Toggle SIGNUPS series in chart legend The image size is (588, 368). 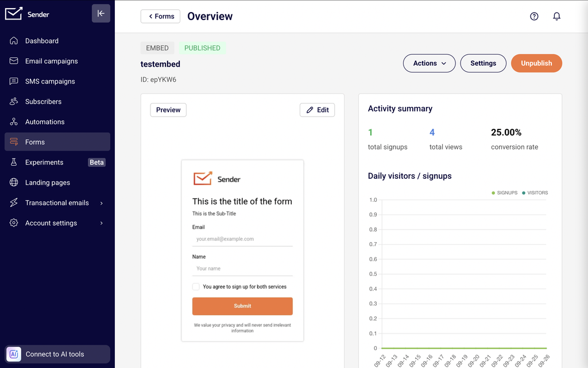click(x=504, y=193)
